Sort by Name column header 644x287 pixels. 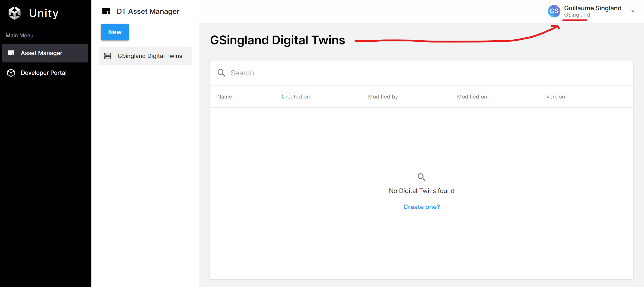coord(224,97)
